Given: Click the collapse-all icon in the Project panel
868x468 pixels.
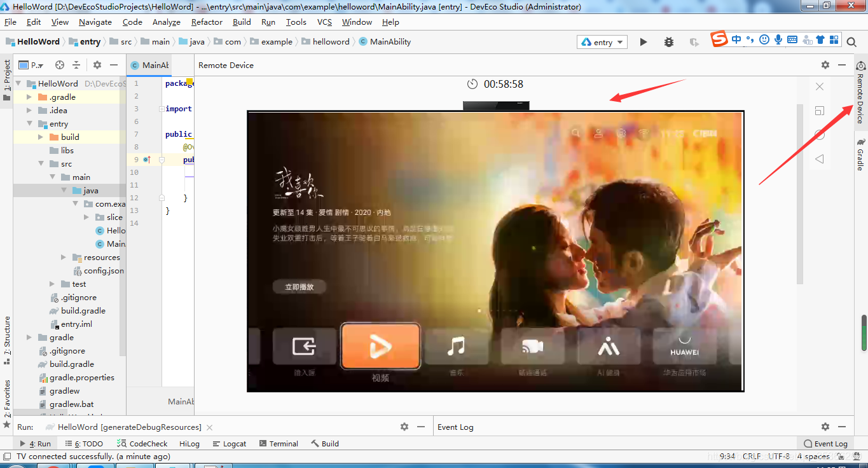Looking at the screenshot, I should (76, 65).
